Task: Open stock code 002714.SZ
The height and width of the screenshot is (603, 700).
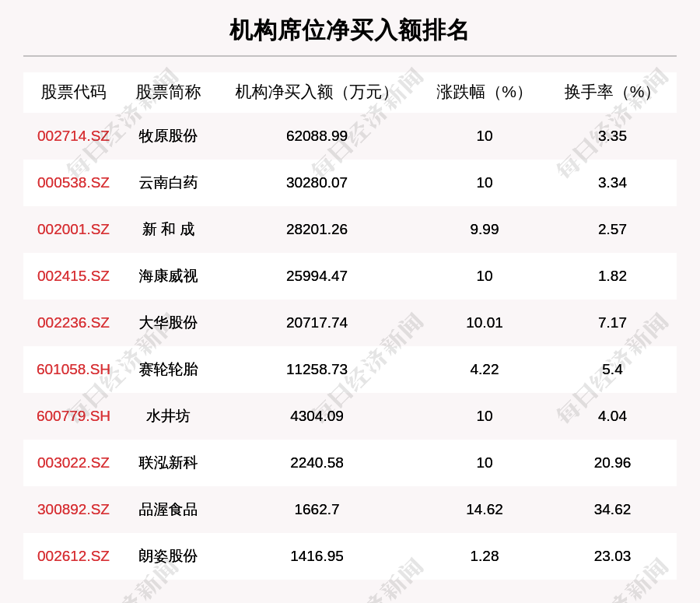Action: pyautogui.click(x=74, y=136)
